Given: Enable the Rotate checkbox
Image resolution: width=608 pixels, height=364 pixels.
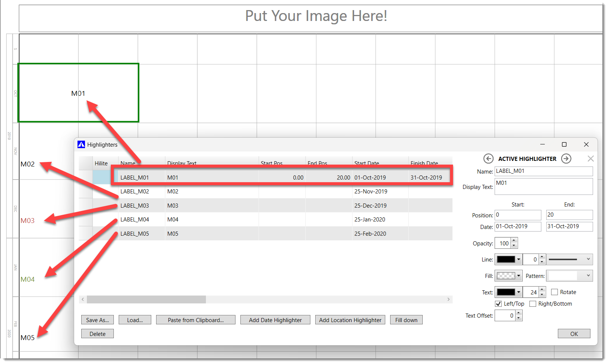Looking at the screenshot, I should coord(554,292).
